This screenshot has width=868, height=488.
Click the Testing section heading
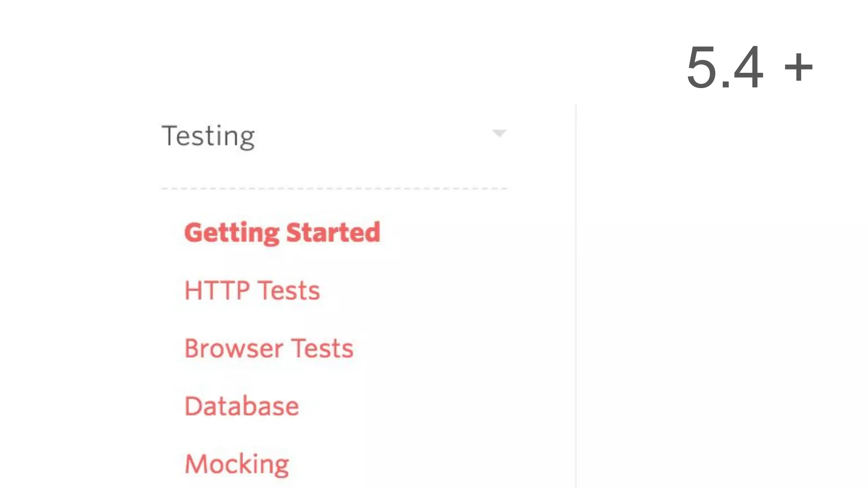pyautogui.click(x=208, y=136)
